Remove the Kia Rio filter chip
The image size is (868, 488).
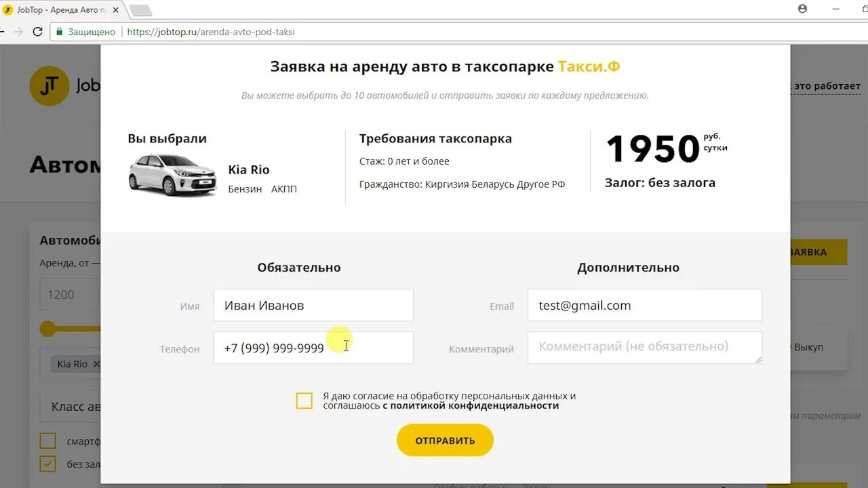click(96, 364)
